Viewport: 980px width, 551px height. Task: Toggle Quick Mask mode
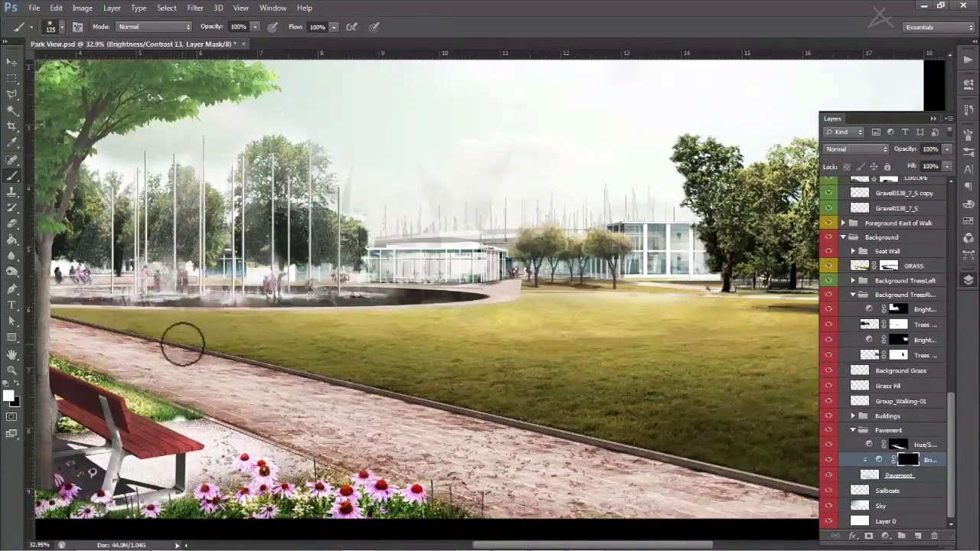[11, 417]
